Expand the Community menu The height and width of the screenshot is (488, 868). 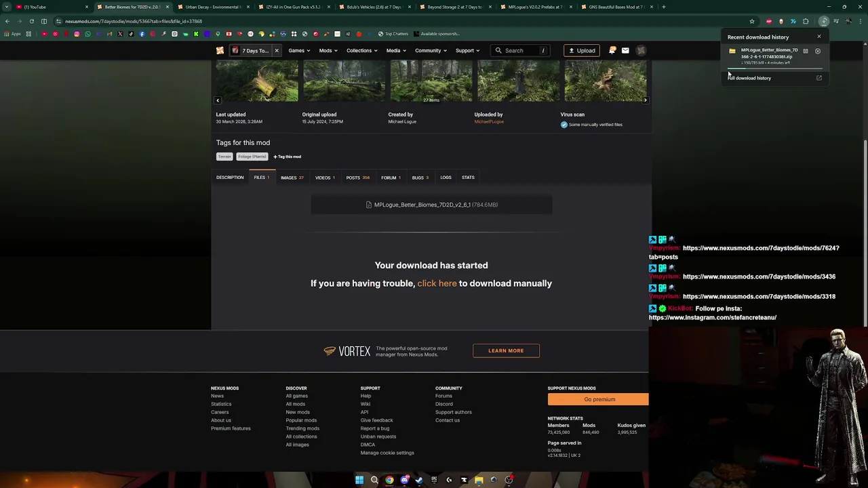pos(431,50)
